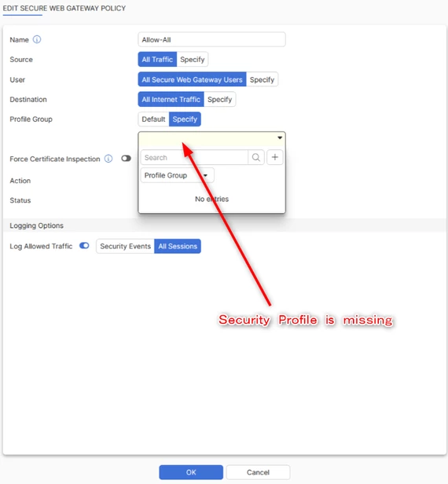Viewport: 448px width, 484px height.
Task: Select Default profile group option
Action: click(153, 119)
